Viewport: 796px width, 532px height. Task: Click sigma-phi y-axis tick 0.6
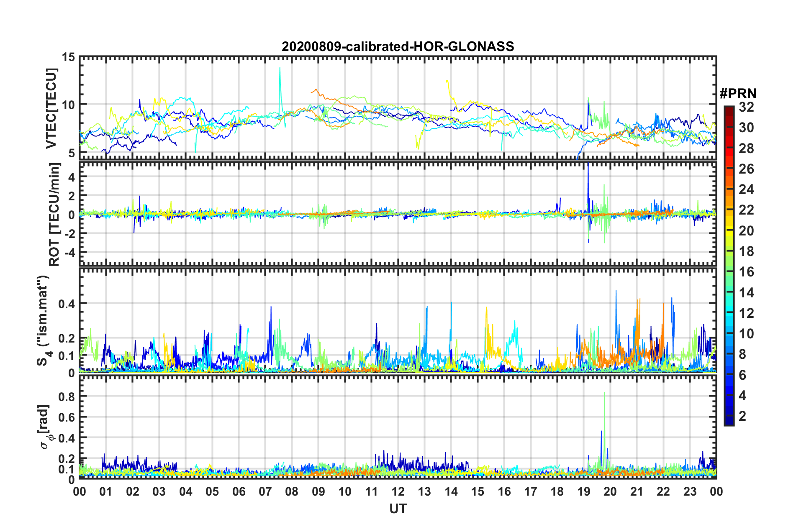[67, 417]
